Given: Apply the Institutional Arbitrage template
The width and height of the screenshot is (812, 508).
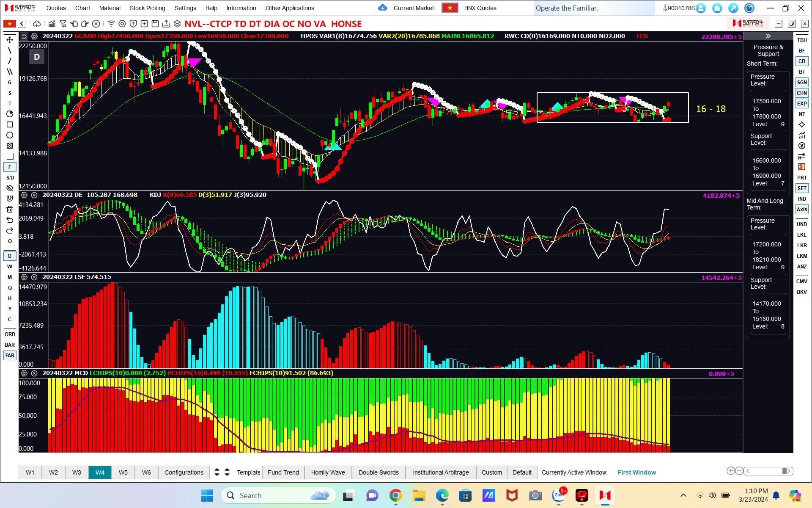Looking at the screenshot, I should click(x=441, y=472).
